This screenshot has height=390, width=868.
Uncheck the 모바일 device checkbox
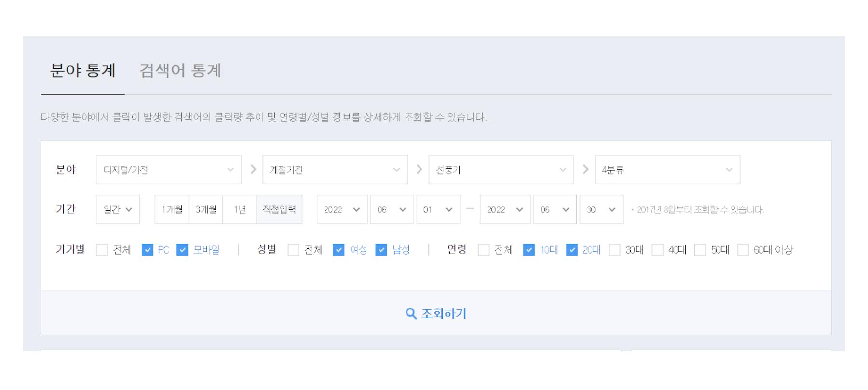click(182, 250)
